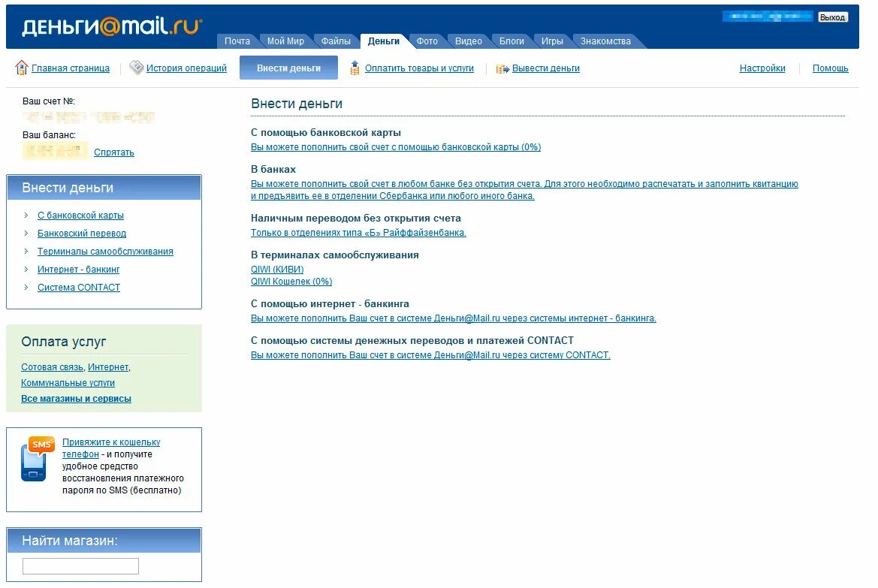Click the blurred balance value field
Viewport: 878px width, 588px height.
click(x=55, y=151)
